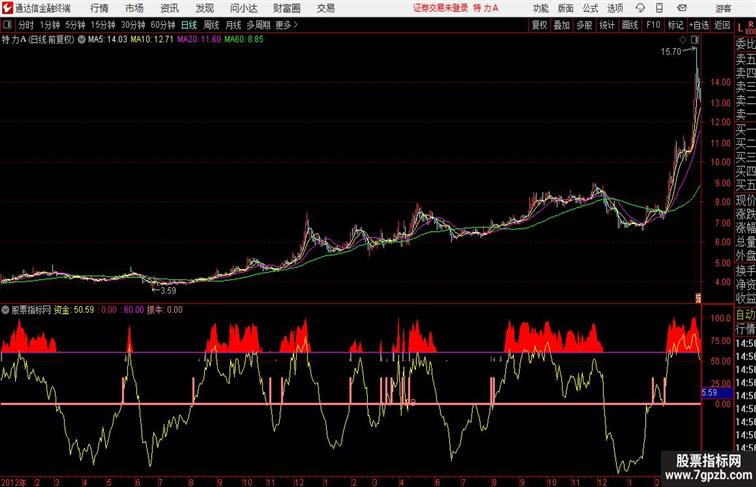Click the 统计 statistics button
This screenshot has width=756, height=487.
point(607,25)
